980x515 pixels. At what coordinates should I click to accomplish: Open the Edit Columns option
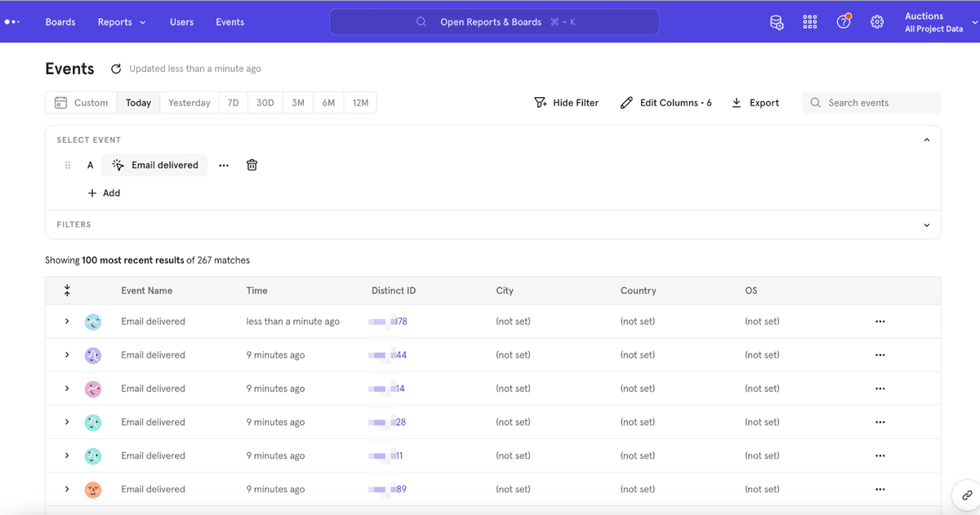(666, 103)
